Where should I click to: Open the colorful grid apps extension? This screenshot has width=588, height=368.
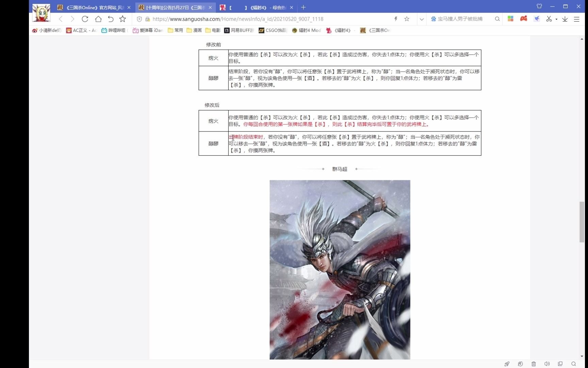pyautogui.click(x=510, y=19)
